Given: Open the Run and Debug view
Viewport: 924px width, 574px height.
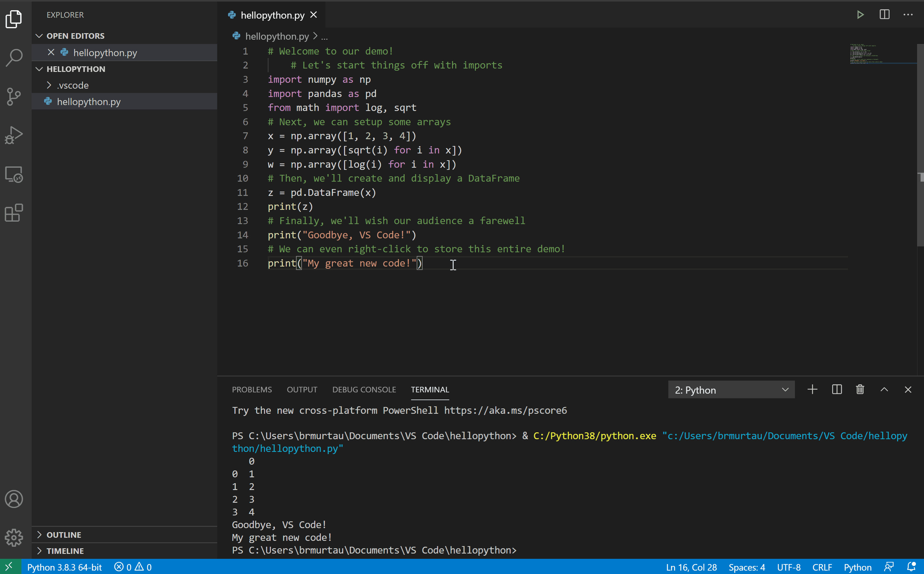Looking at the screenshot, I should [x=15, y=135].
